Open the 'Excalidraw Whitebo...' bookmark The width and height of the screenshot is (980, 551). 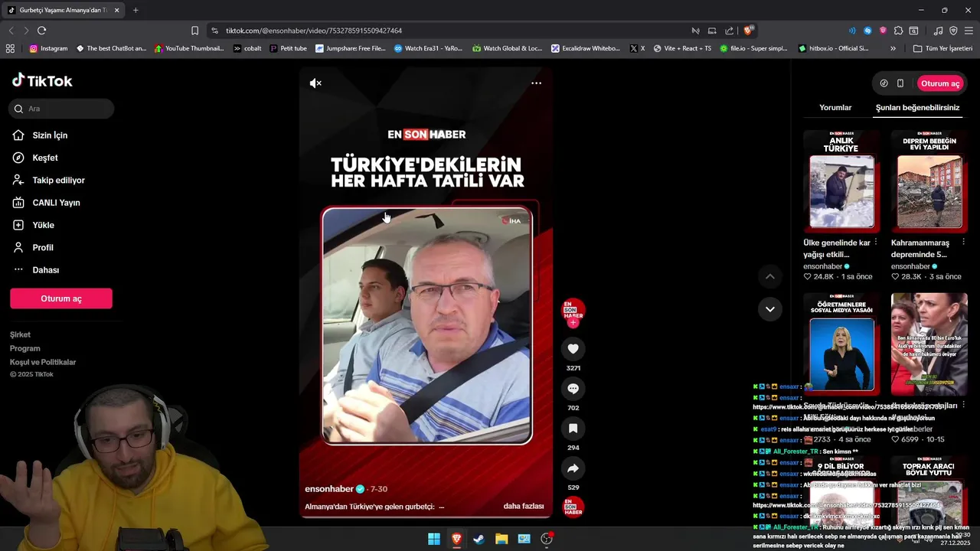pyautogui.click(x=586, y=48)
